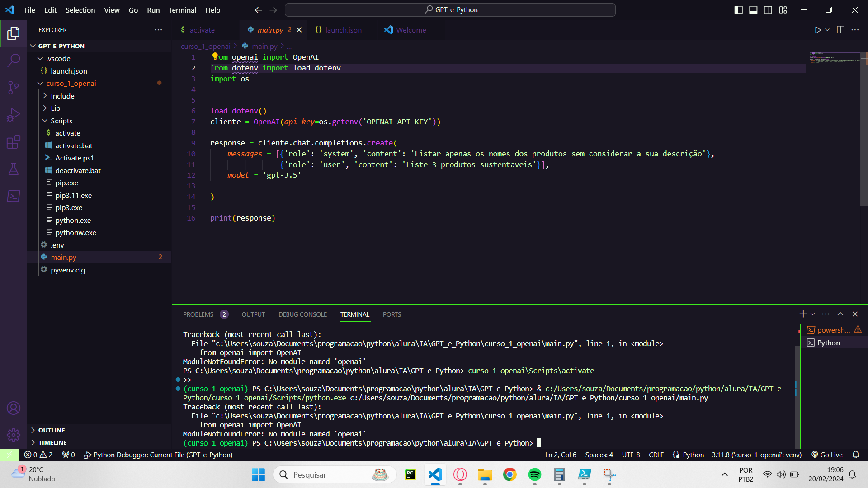This screenshot has width=868, height=488.
Task: Open the launch profile dropdown beside new terminal
Action: tap(813, 314)
